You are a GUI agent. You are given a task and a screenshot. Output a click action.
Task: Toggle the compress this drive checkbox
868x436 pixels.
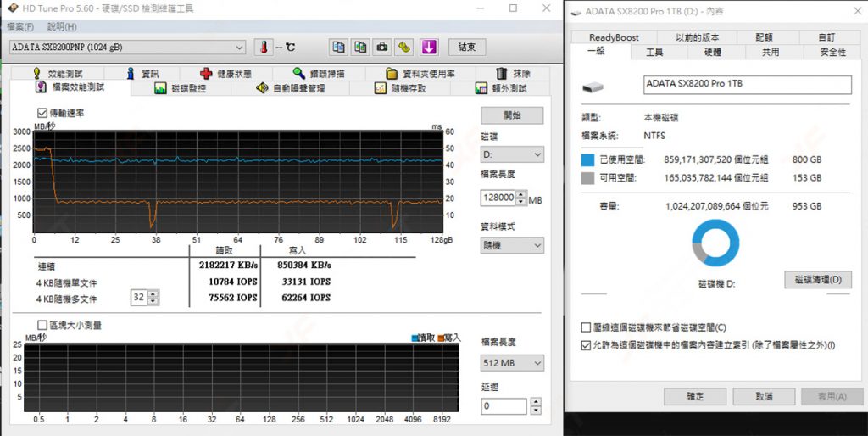[586, 327]
